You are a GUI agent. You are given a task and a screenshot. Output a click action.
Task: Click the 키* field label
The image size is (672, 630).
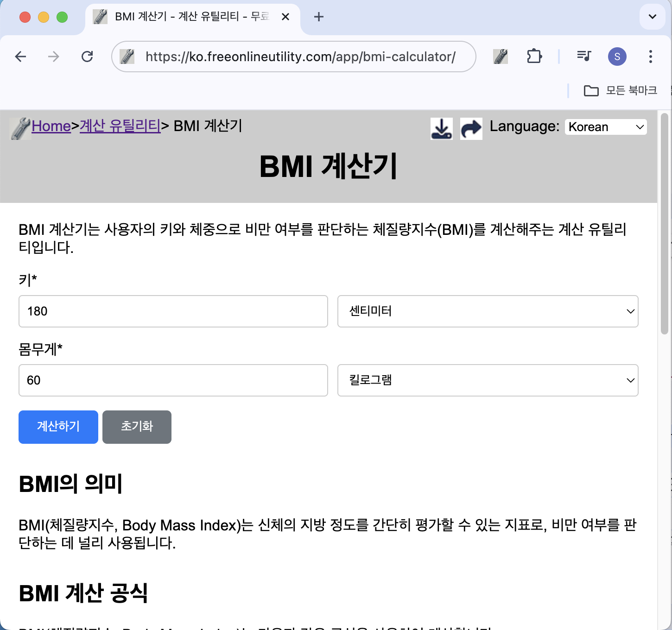(28, 280)
